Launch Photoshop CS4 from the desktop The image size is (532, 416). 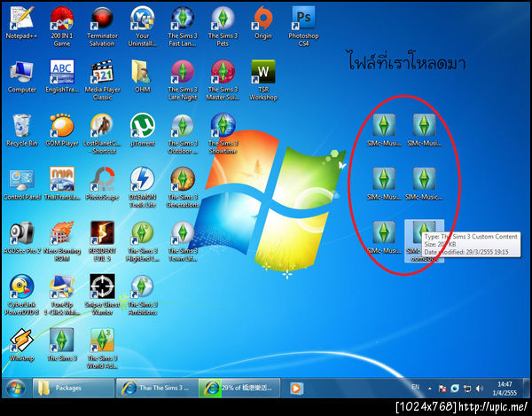coord(303,27)
